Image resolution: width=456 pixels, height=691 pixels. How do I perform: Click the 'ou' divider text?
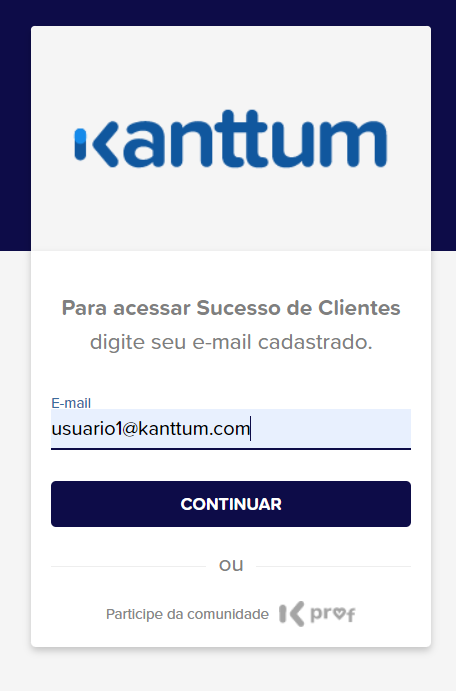click(231, 565)
